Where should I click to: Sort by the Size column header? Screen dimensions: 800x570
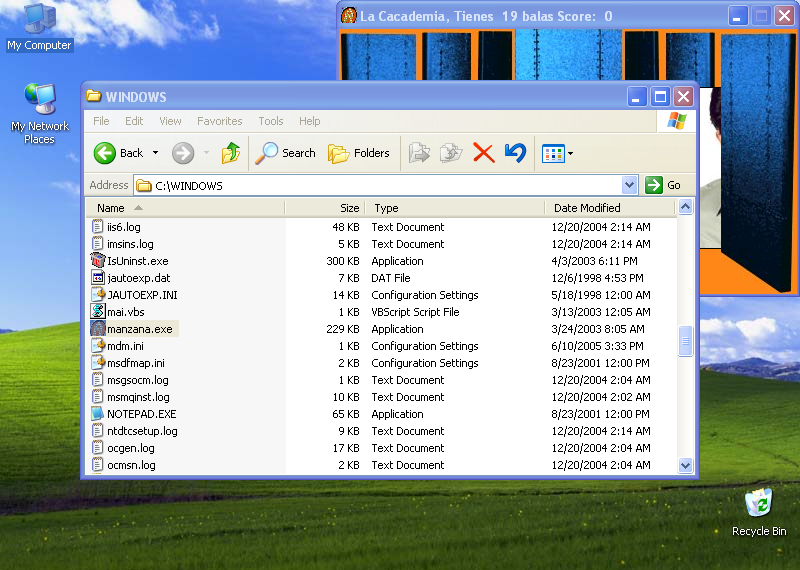point(325,208)
